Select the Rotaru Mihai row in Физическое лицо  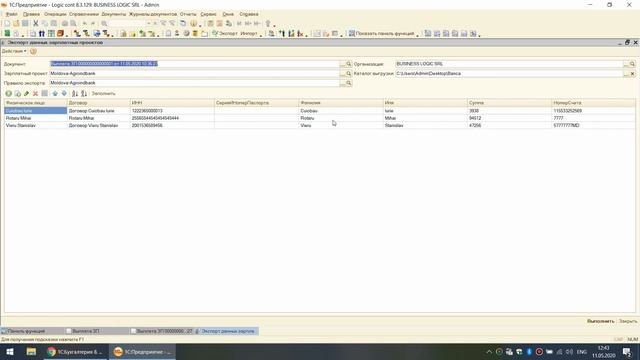pyautogui.click(x=36, y=118)
